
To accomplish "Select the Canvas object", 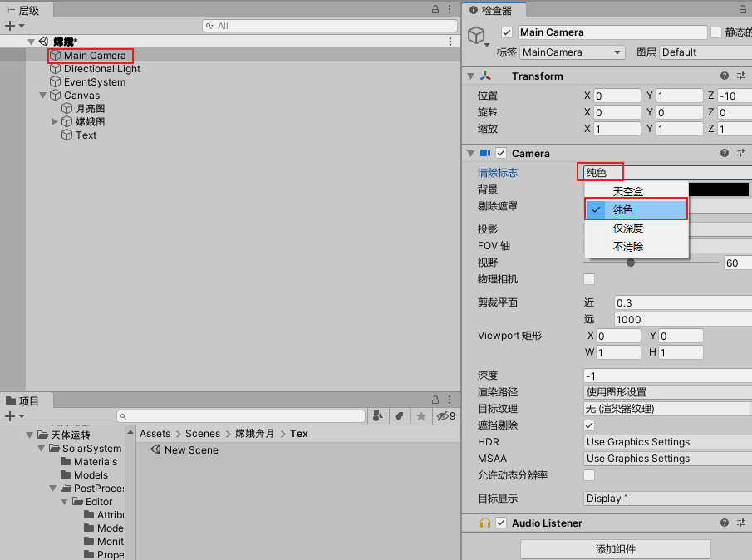I will point(81,96).
